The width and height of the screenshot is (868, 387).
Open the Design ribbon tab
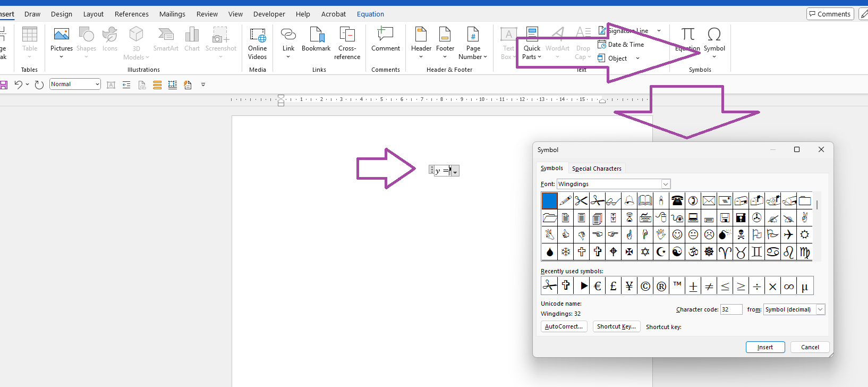[x=62, y=14]
